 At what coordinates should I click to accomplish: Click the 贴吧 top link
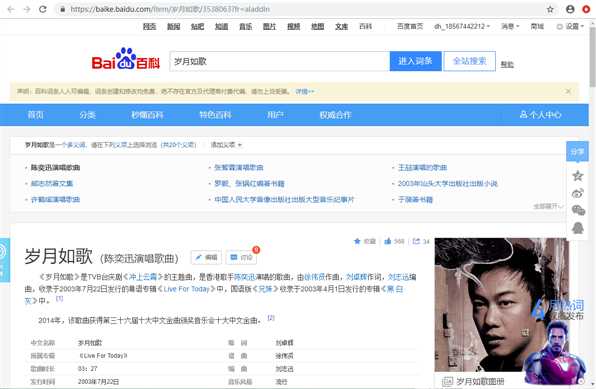pos(197,26)
